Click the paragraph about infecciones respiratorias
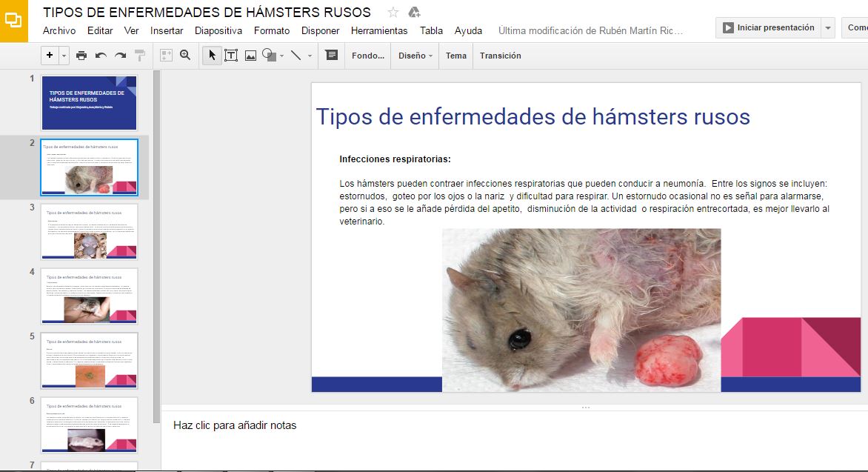Image resolution: width=868 pixels, height=472 pixels. (x=584, y=202)
